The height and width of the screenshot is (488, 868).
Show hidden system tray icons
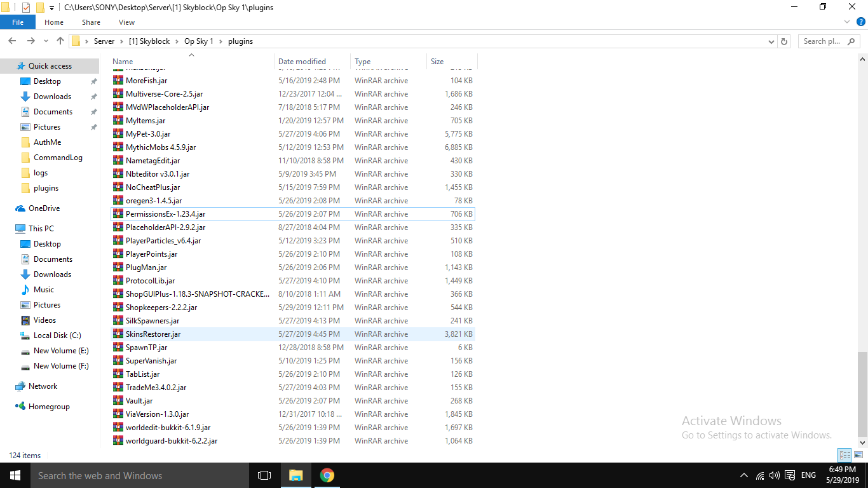point(744,475)
